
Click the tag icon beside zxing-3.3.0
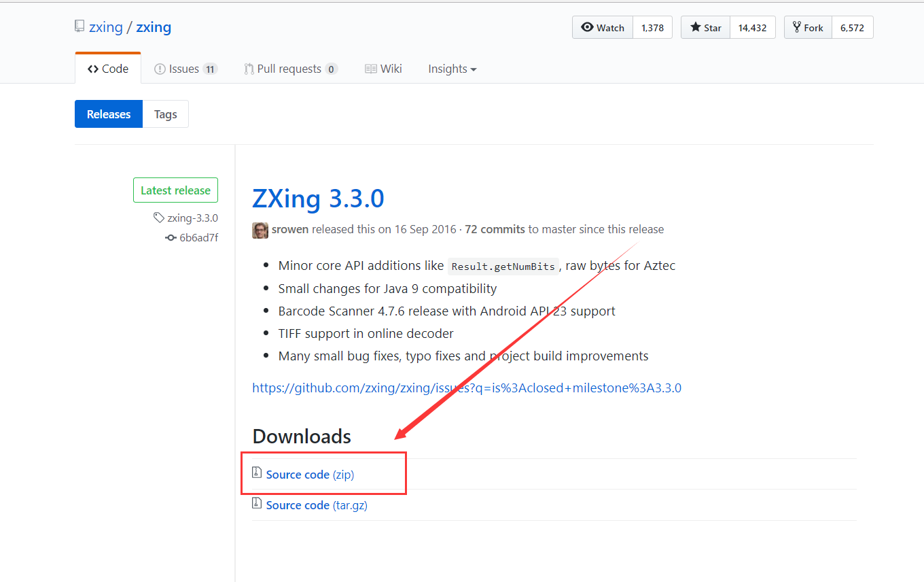(x=159, y=218)
